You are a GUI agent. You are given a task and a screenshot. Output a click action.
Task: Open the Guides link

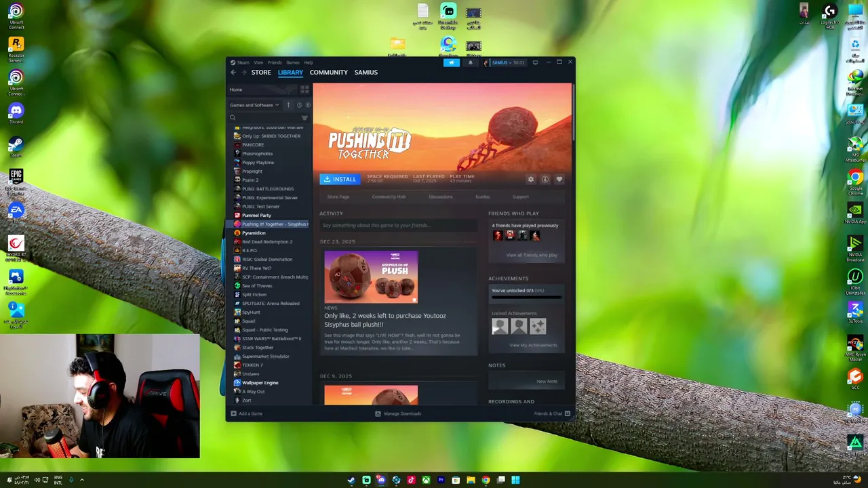click(x=483, y=197)
